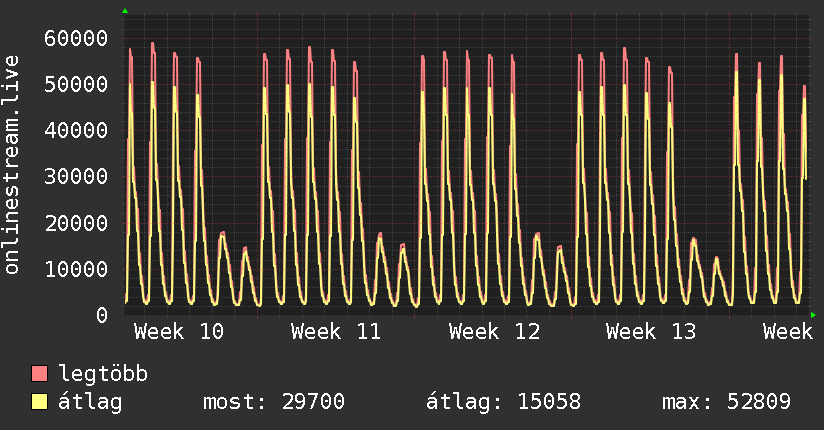Click the 0 y-axis tick label
This screenshot has width=824, height=430.
click(x=102, y=315)
